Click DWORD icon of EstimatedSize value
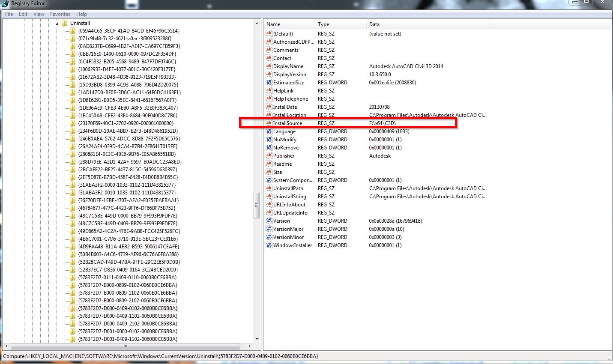613x364 pixels. coord(269,82)
